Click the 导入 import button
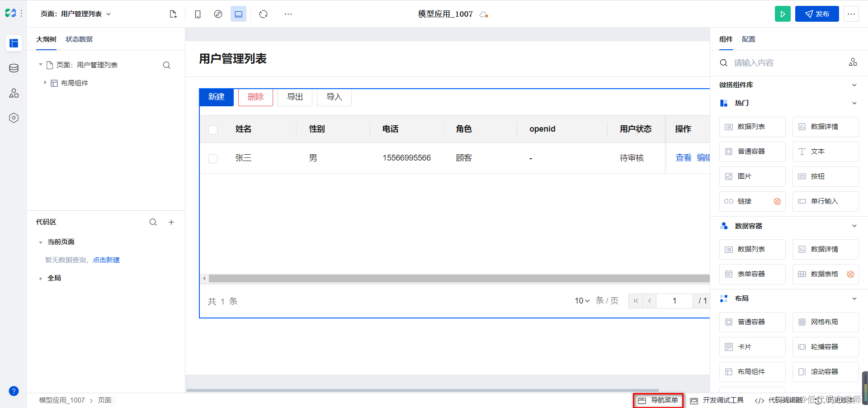This screenshot has height=408, width=868. tap(334, 97)
